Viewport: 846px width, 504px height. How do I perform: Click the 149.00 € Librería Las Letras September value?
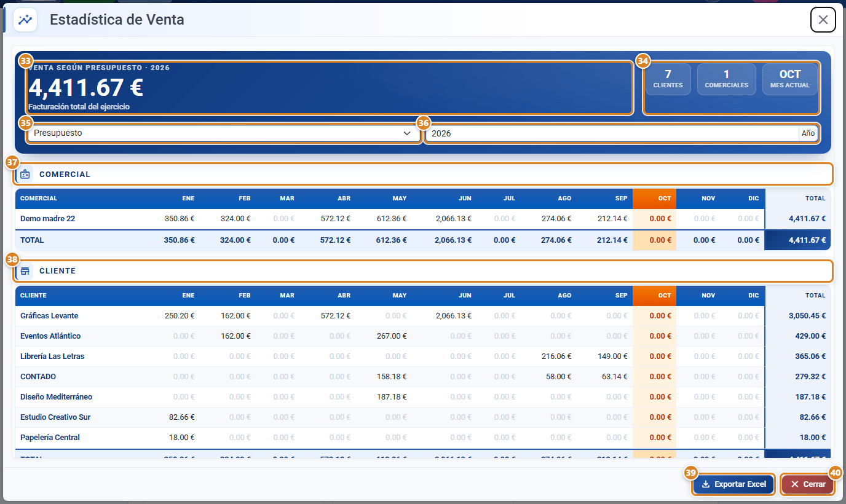point(612,356)
